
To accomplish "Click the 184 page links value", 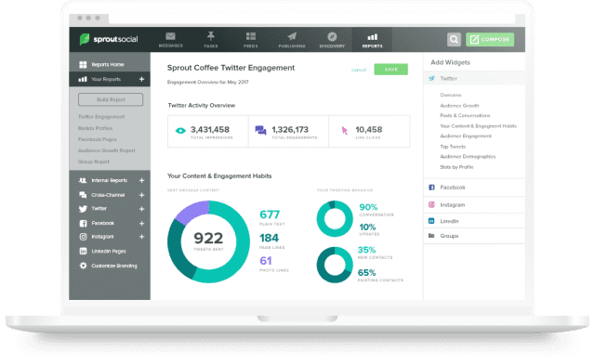I will [269, 238].
